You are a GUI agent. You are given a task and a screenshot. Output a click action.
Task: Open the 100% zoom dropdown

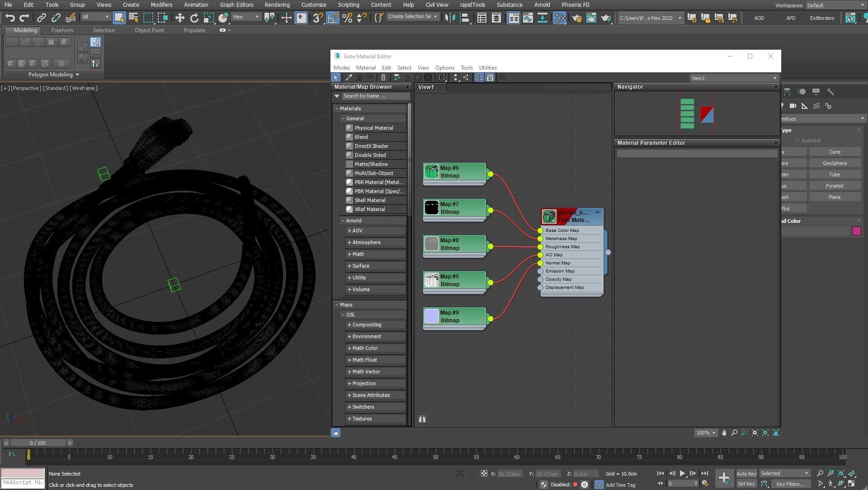point(706,433)
